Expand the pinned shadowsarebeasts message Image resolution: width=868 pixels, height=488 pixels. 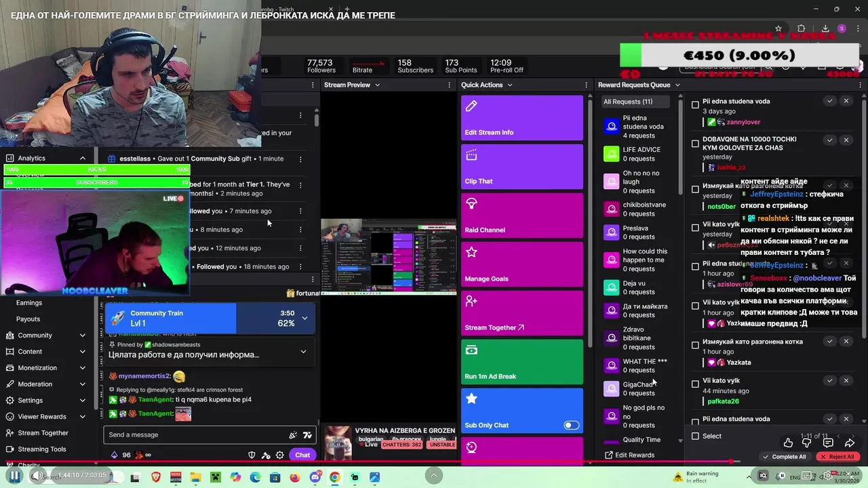(x=303, y=351)
